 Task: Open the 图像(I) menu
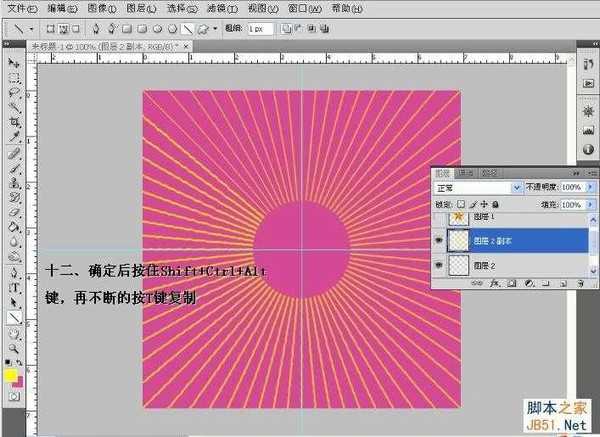102,8
